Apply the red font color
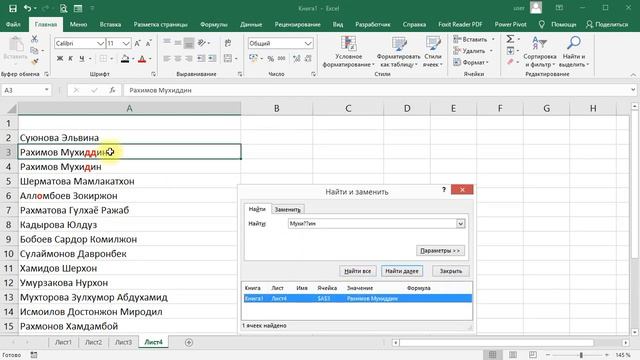The height and width of the screenshot is (360, 640). (142, 59)
